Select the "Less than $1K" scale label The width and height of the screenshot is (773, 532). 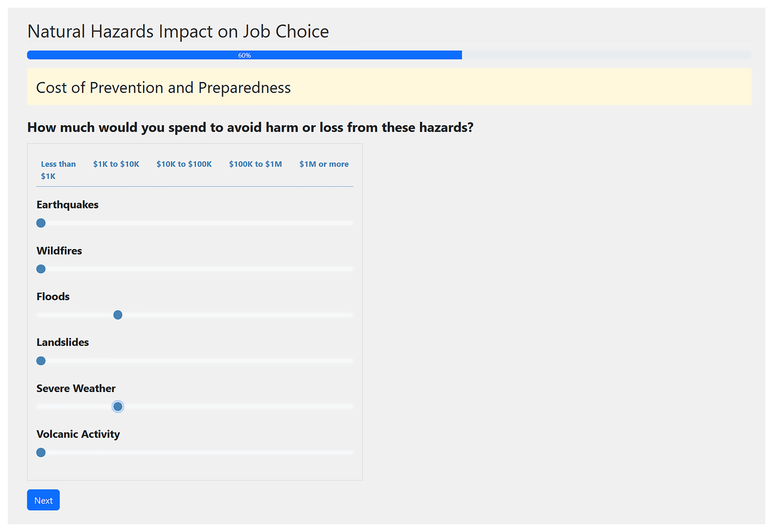58,170
